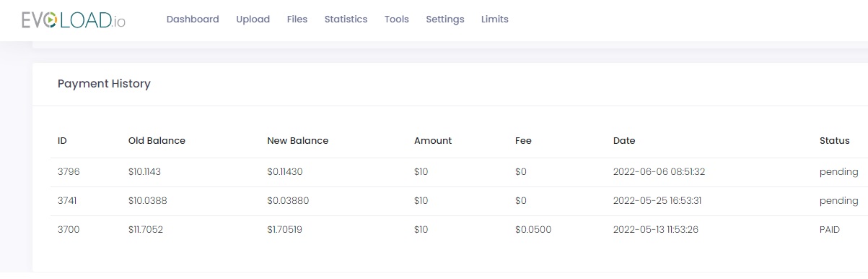Go to the Upload menu item
The width and height of the screenshot is (868, 279).
253,20
